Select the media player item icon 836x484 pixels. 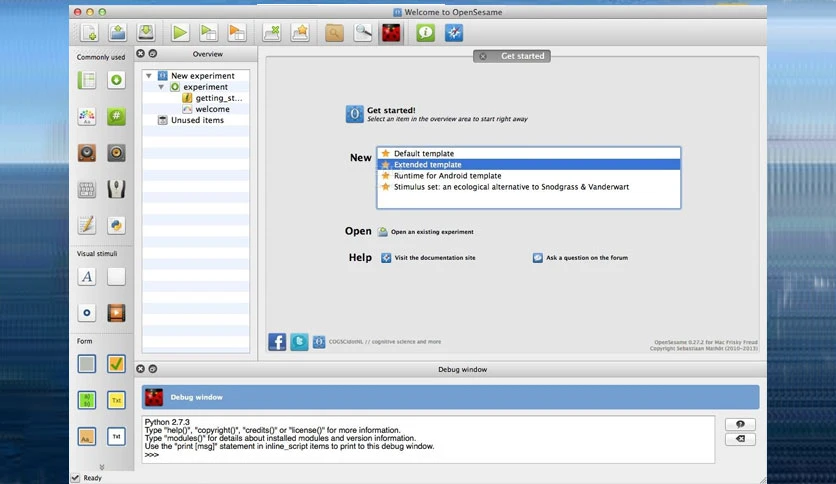click(x=116, y=313)
